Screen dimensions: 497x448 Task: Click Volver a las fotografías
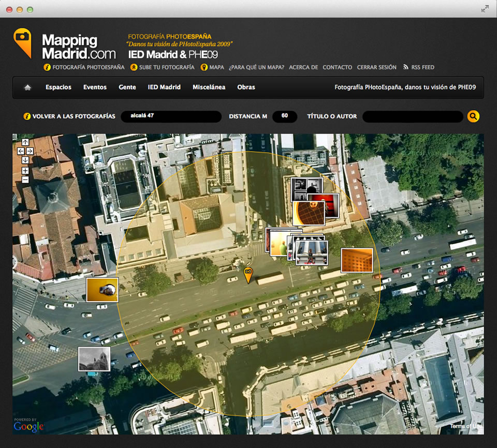(74, 116)
